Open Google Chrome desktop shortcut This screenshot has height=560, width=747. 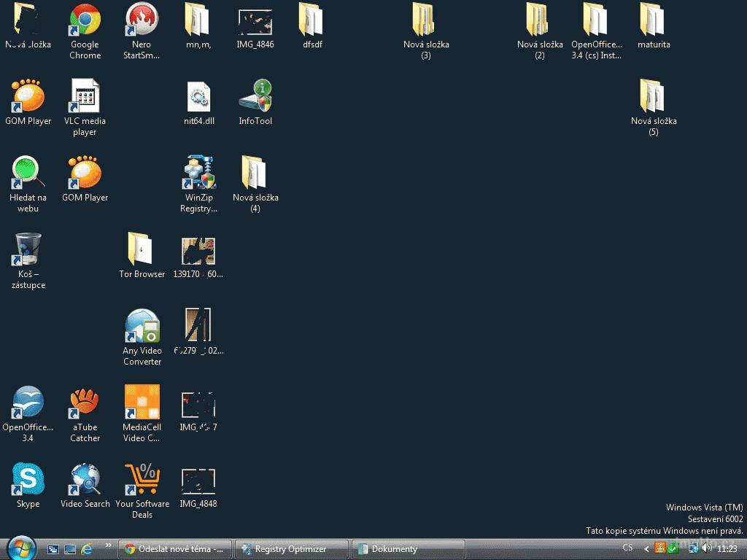click(85, 21)
